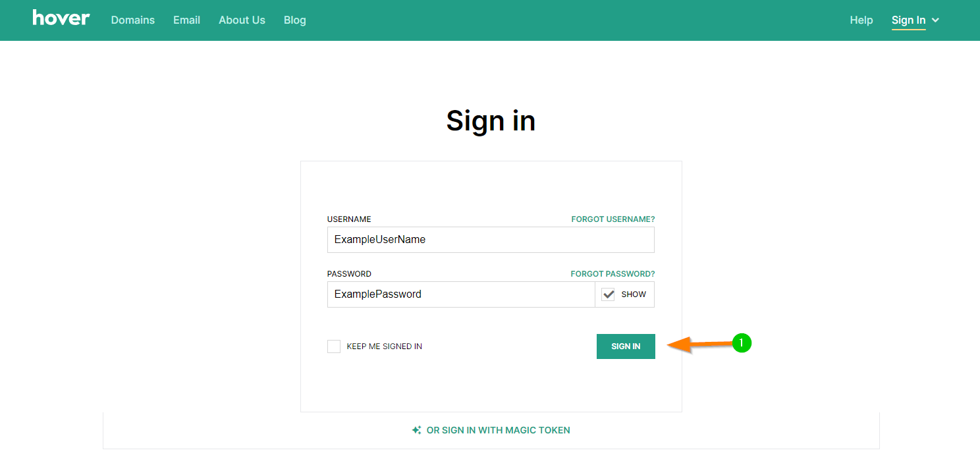This screenshot has width=980, height=469.
Task: Focus the Username input field
Action: click(491, 240)
